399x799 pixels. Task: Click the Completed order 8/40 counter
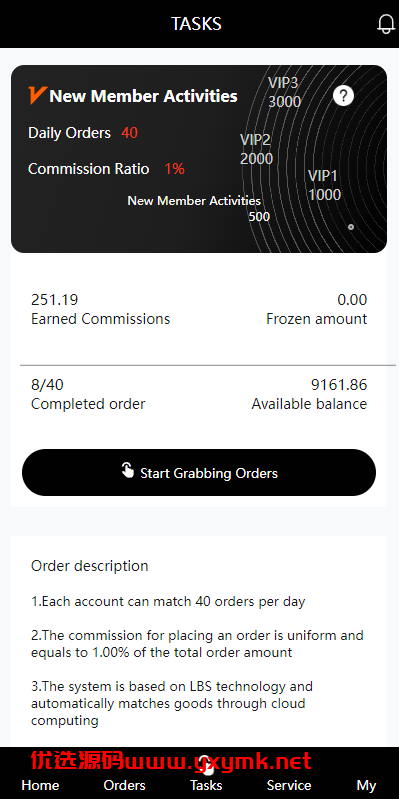[x=47, y=385]
